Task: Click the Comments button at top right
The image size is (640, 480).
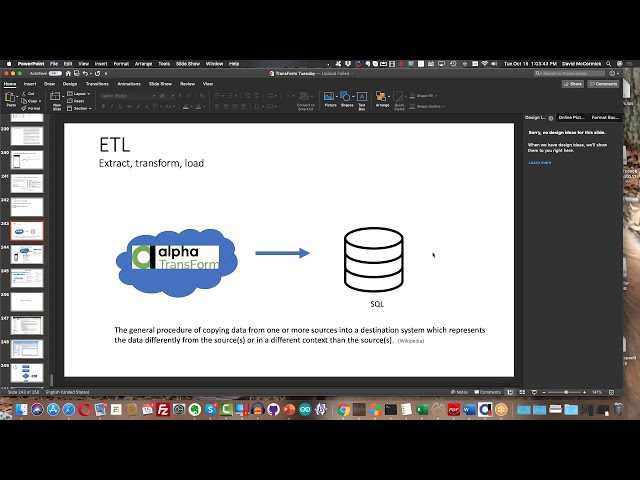Action: pos(603,84)
